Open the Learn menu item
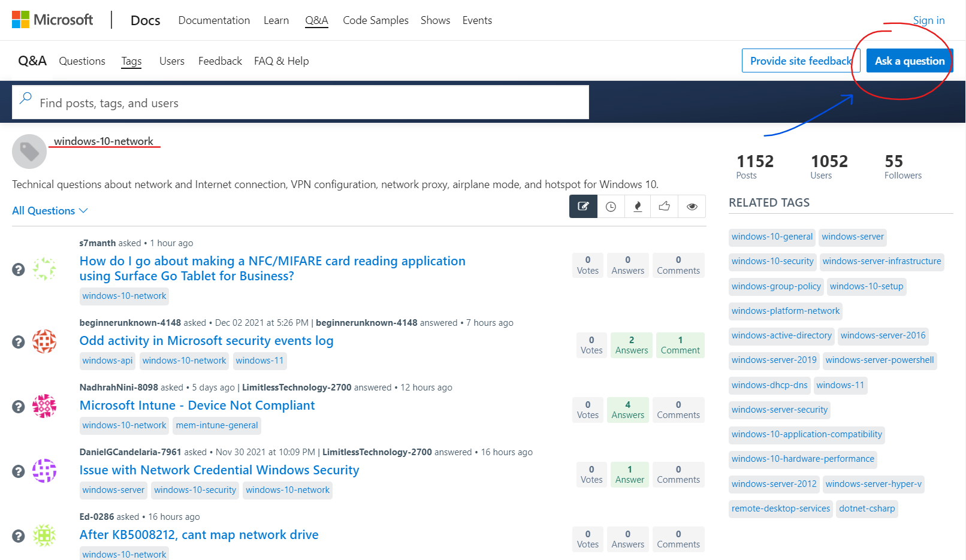 click(x=276, y=20)
